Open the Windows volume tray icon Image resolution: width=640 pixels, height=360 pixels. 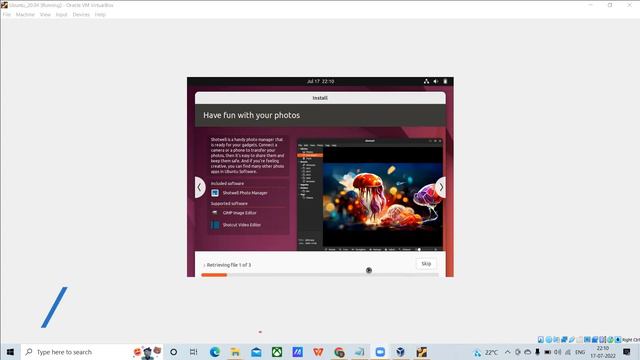pyautogui.click(x=558, y=352)
